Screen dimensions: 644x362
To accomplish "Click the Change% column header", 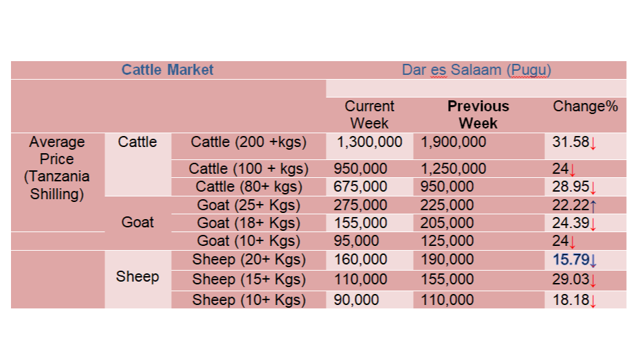I will click(x=586, y=106).
